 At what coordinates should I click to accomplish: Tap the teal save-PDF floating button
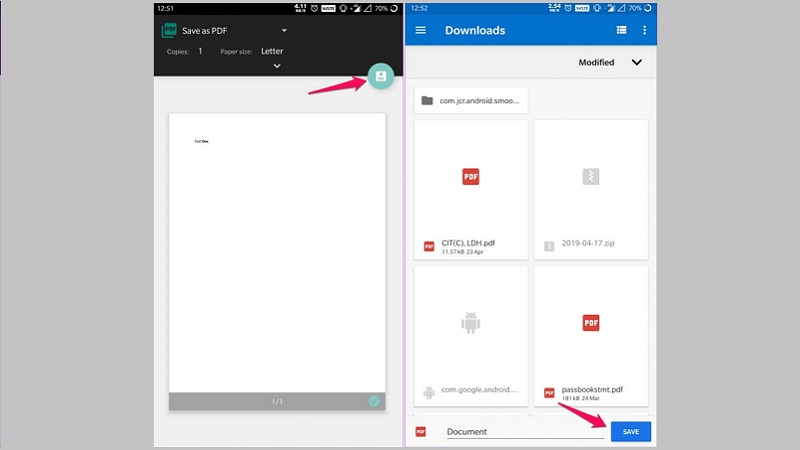coord(380,77)
